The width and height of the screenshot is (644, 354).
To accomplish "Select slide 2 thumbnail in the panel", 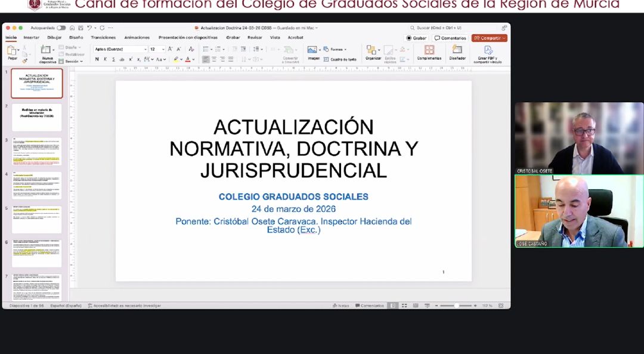I will (x=36, y=117).
